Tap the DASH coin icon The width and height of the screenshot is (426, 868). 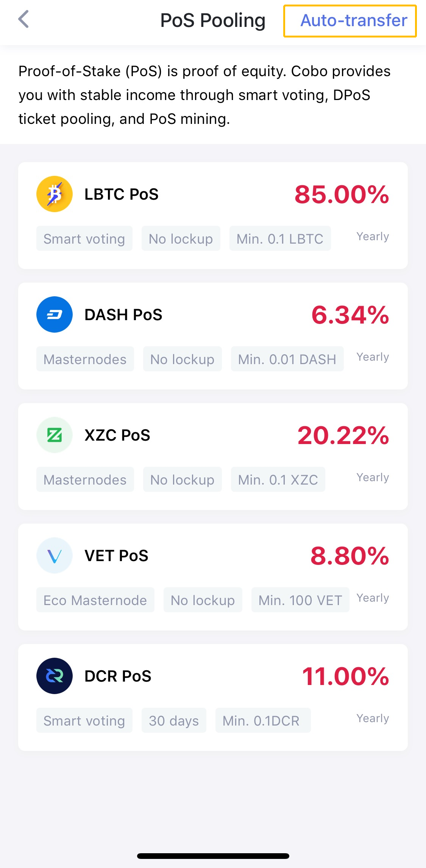click(x=55, y=314)
